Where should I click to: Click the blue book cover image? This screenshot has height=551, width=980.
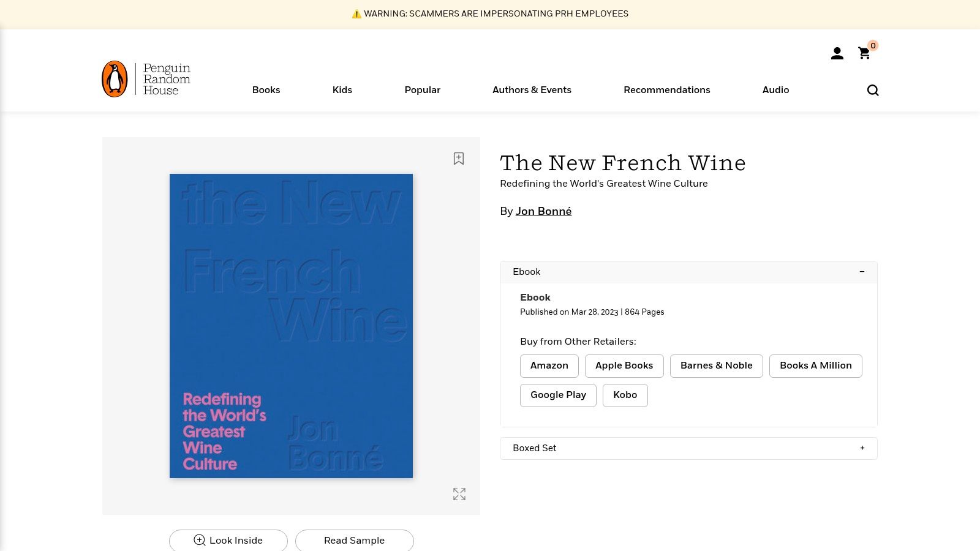pyautogui.click(x=291, y=326)
